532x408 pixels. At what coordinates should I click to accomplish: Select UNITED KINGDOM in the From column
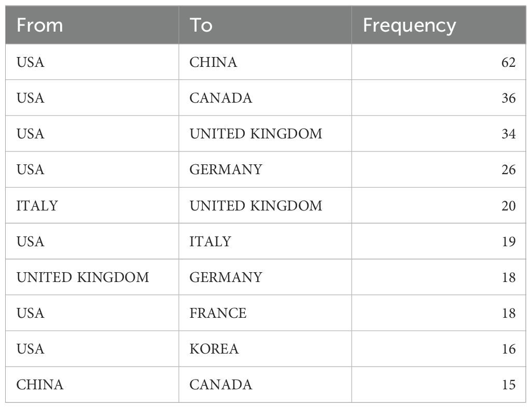pos(82,277)
